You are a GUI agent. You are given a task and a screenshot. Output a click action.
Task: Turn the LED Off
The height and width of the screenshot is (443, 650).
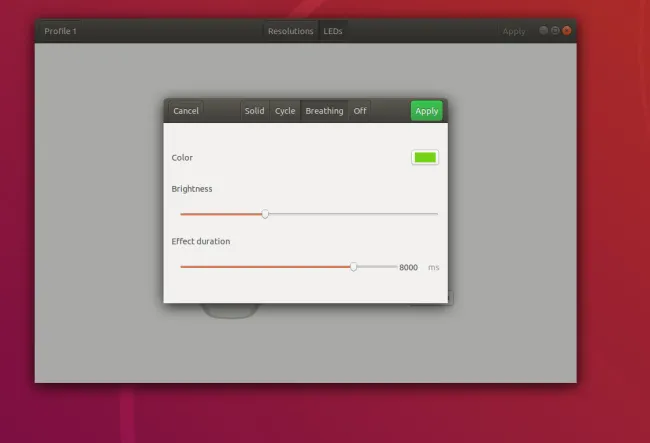(x=360, y=111)
